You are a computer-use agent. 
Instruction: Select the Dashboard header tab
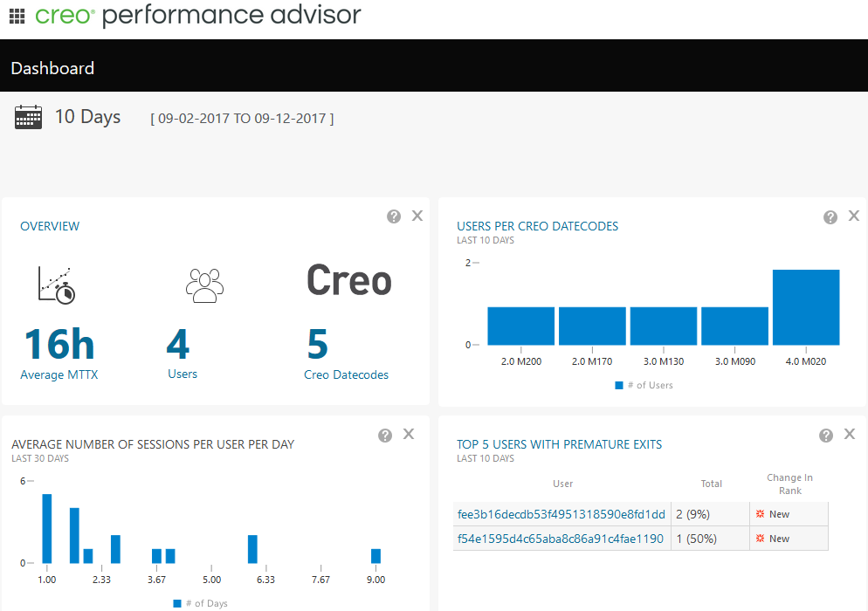pos(52,68)
